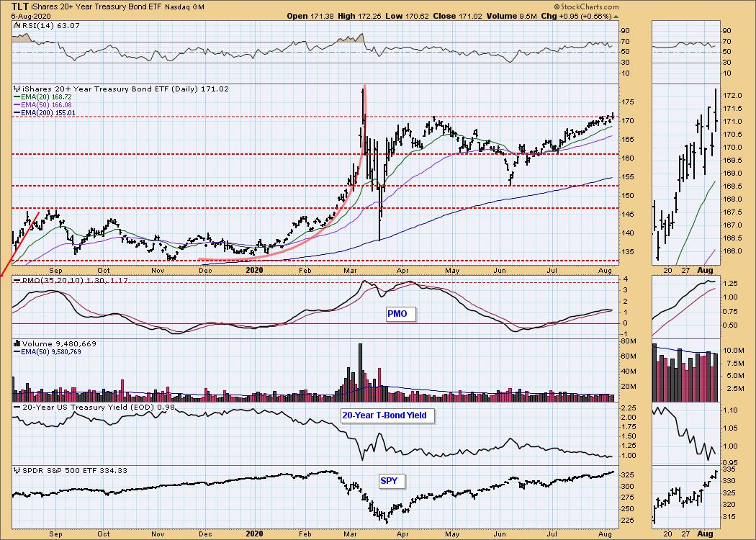Image resolution: width=756 pixels, height=540 pixels.
Task: Click the 'Mar' marker on the bottom time axis
Action: coord(350,534)
